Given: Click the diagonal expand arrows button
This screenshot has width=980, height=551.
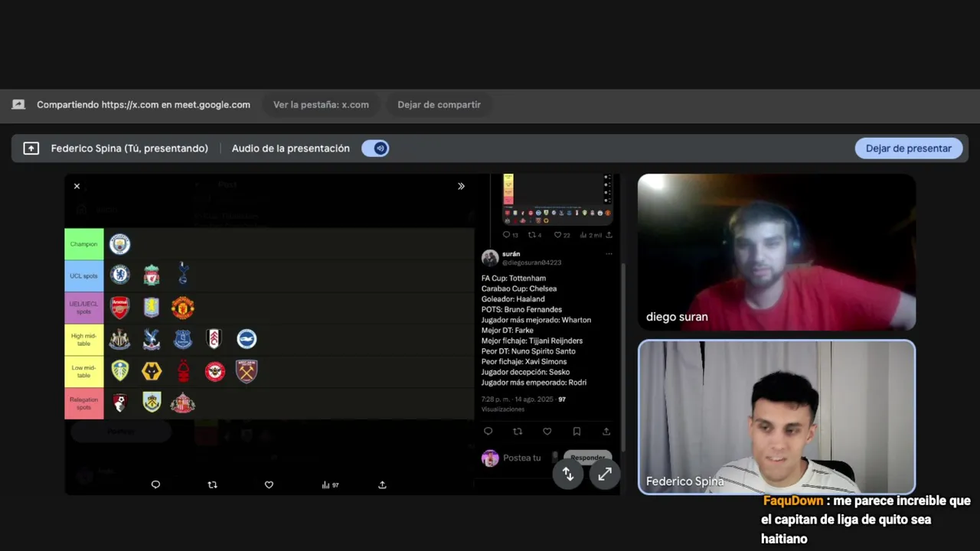Looking at the screenshot, I should (605, 474).
